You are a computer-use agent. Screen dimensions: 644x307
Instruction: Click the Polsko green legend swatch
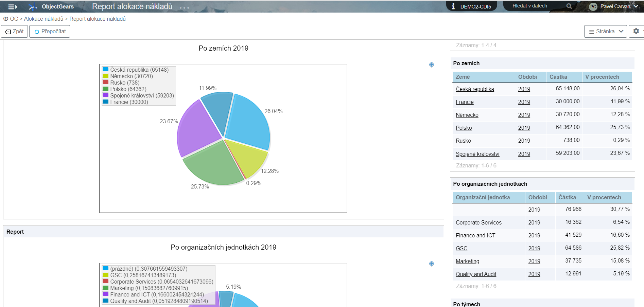105,89
